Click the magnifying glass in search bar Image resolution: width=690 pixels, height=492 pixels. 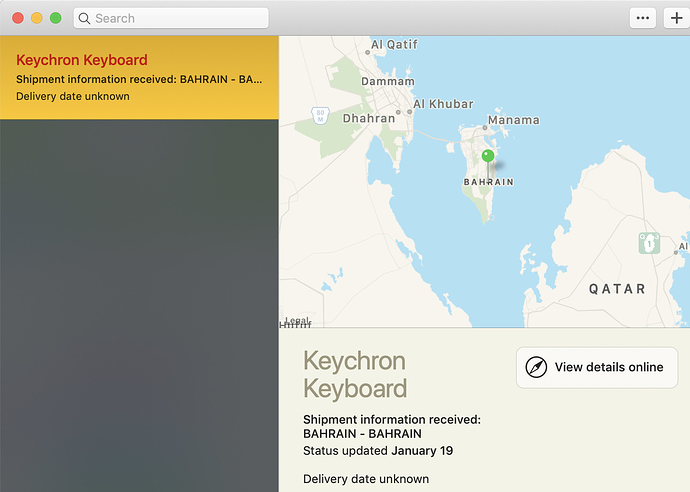pos(84,18)
